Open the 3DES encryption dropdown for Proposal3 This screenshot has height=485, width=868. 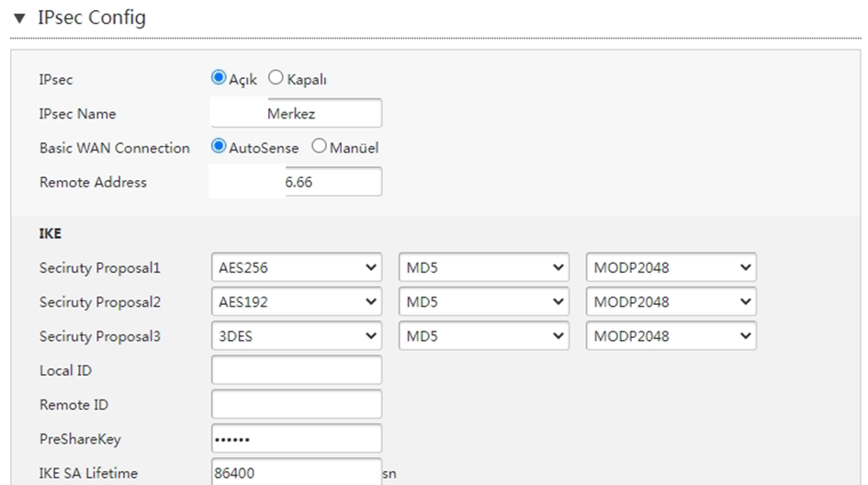(x=296, y=336)
